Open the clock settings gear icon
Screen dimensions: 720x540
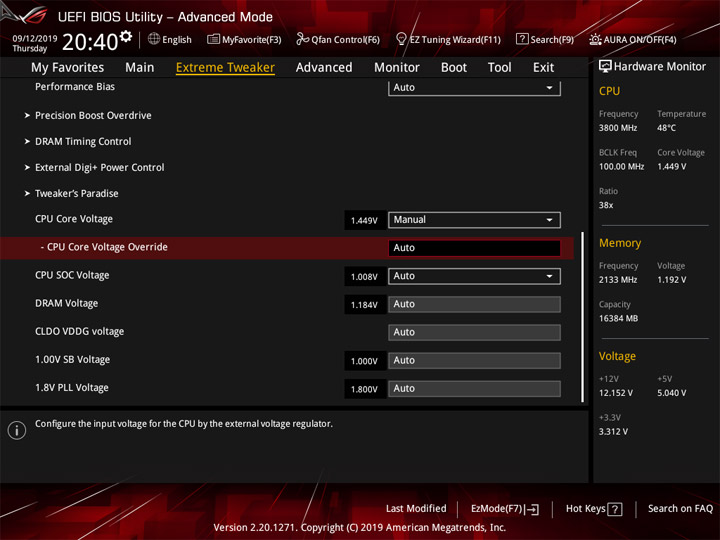coord(126,36)
